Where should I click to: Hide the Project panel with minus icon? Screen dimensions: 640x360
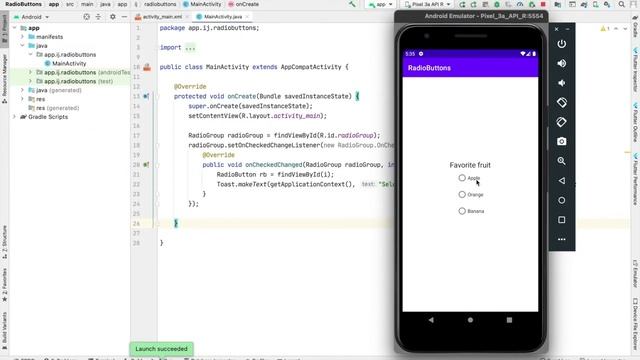tap(124, 17)
